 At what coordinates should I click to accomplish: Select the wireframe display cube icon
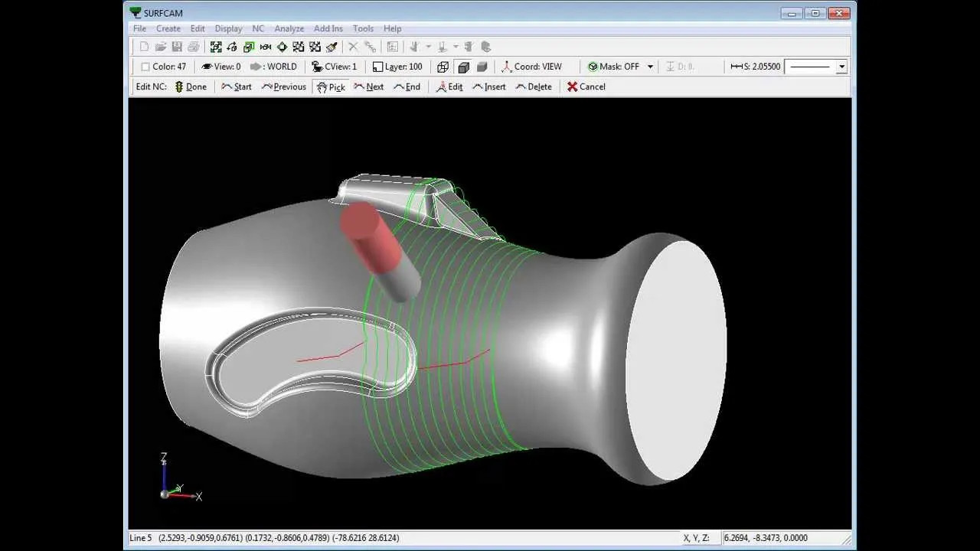coord(443,67)
